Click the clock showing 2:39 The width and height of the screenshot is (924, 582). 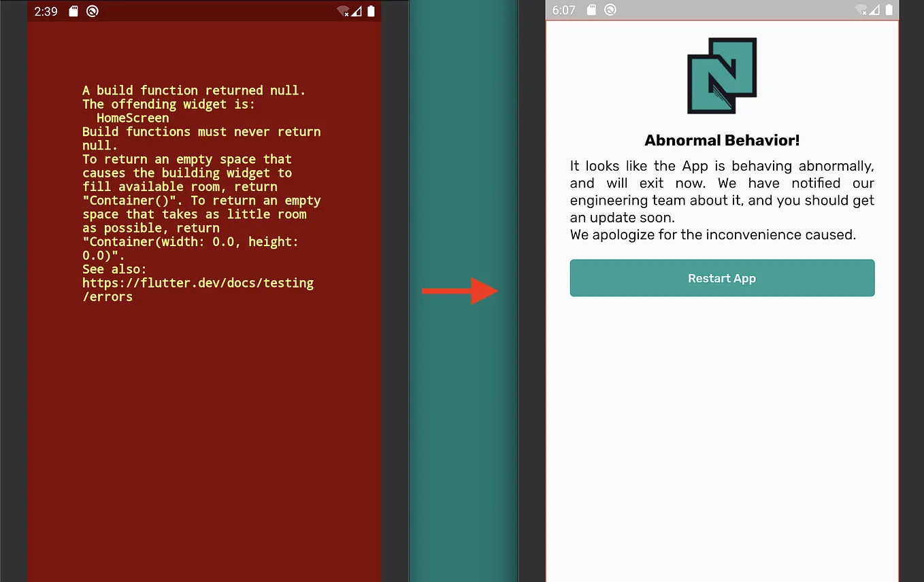tap(45, 11)
